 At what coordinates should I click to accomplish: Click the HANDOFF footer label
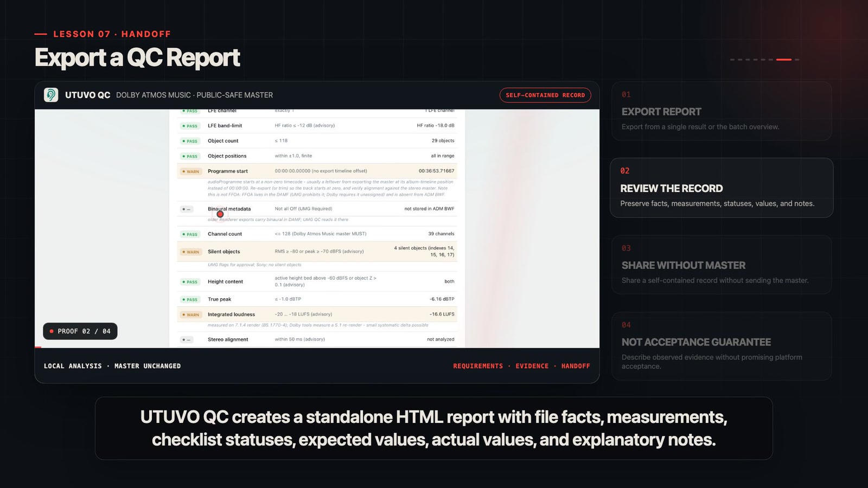click(576, 367)
